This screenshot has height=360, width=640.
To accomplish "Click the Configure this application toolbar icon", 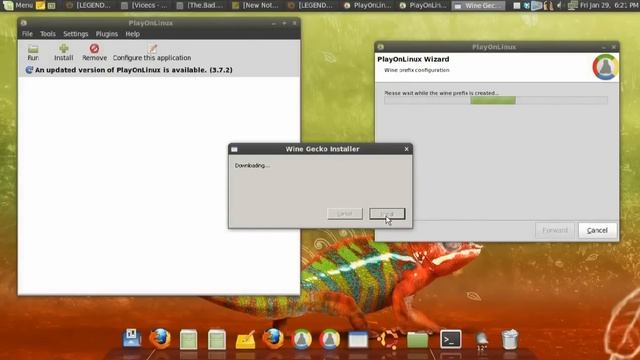I will [152, 49].
